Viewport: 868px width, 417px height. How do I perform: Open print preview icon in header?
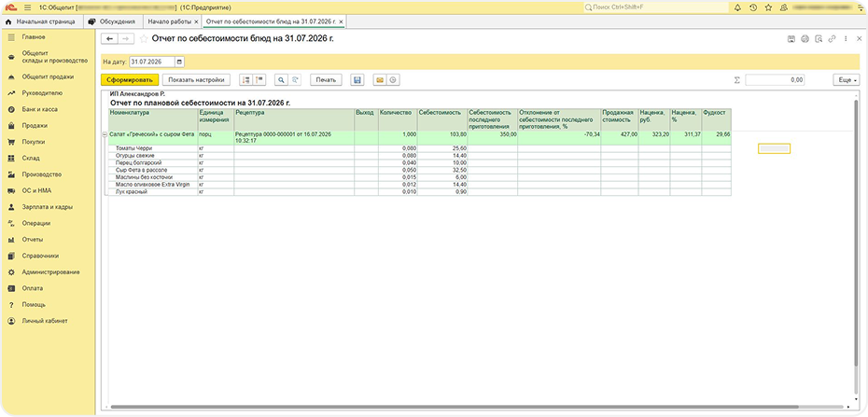(819, 38)
